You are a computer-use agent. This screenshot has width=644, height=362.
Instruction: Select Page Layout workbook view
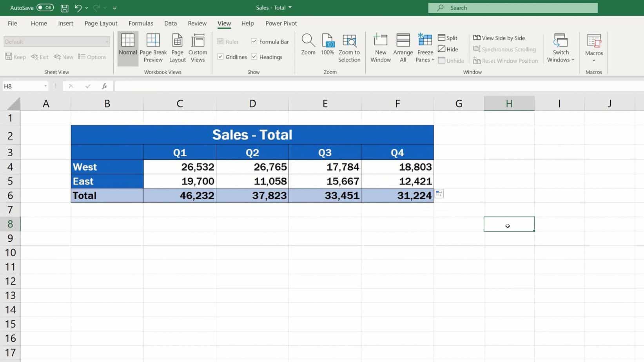[x=177, y=47]
